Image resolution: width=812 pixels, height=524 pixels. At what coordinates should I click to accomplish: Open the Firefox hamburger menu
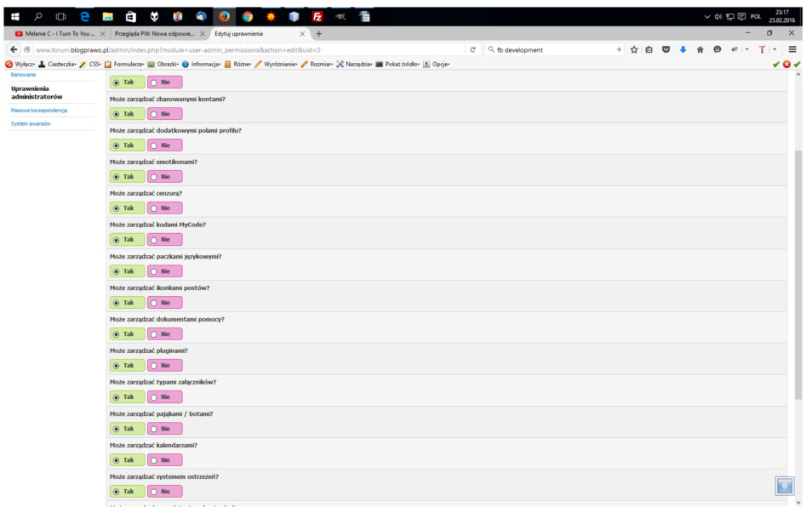click(792, 49)
